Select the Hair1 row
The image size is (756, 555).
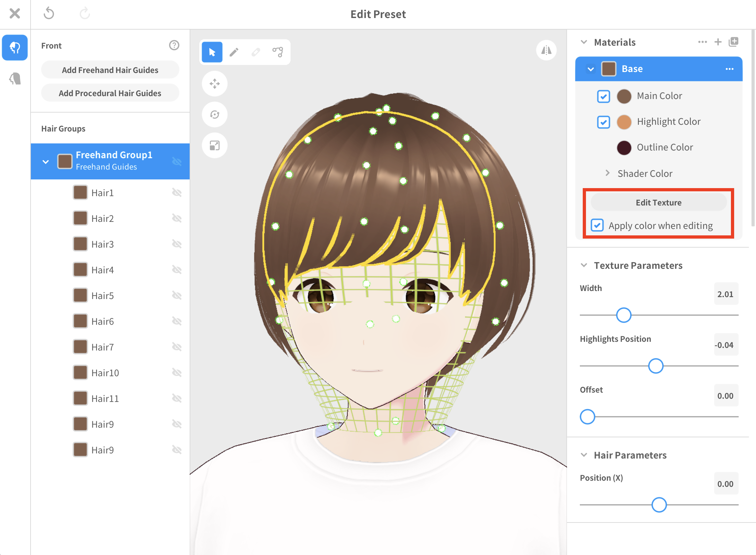[x=110, y=193]
